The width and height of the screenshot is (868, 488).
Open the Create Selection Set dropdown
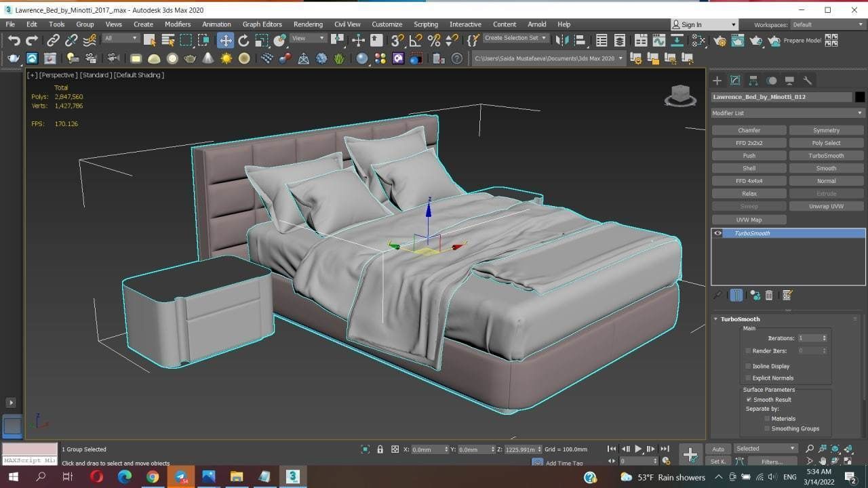click(515, 38)
